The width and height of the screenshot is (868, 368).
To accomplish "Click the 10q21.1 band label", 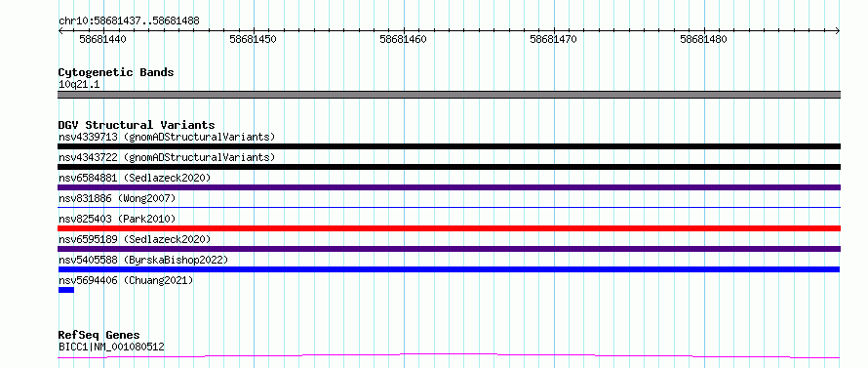I will click(79, 85).
